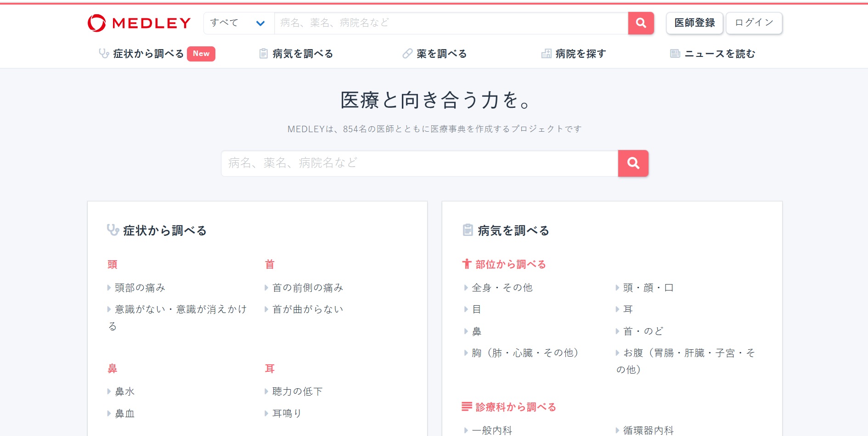
Task: Open the 症状から調べる menu item
Action: (148, 54)
